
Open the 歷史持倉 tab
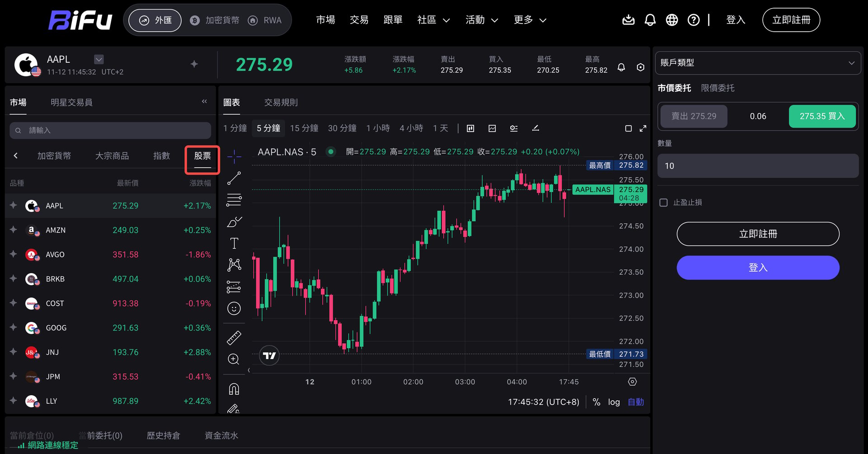pyautogui.click(x=163, y=435)
